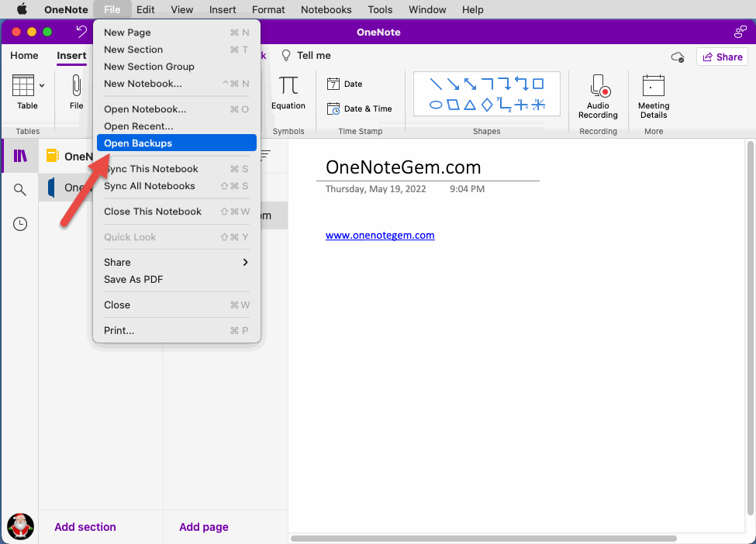Choose New Notebook... menu item
The height and width of the screenshot is (544, 756).
coord(177,84)
